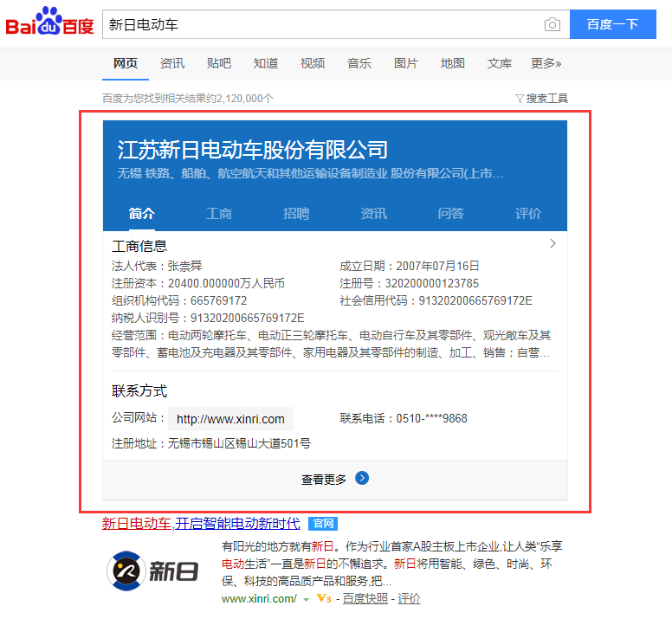The width and height of the screenshot is (672, 619).
Task: Click 查看更多 button
Action: click(x=335, y=480)
